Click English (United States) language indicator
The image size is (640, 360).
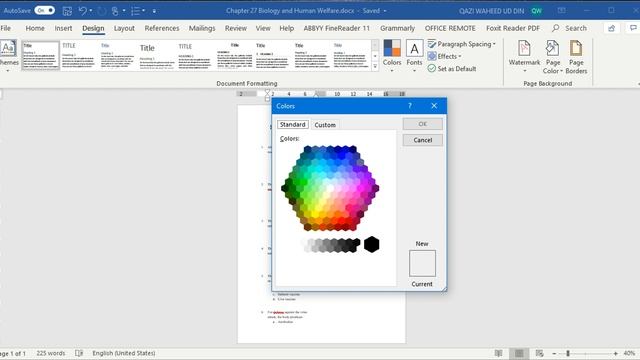click(x=124, y=353)
